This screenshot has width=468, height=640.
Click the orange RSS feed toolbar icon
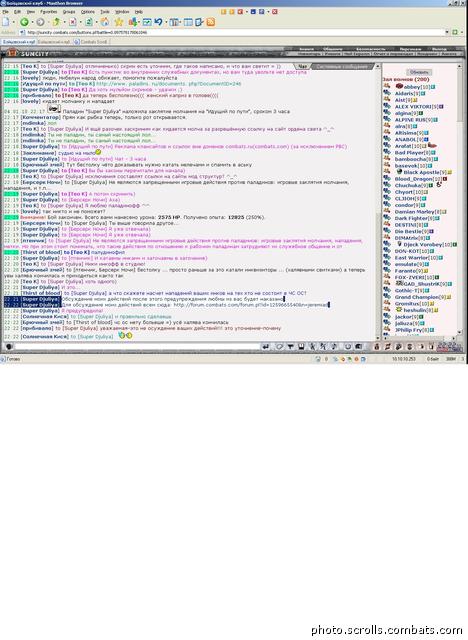point(211,22)
